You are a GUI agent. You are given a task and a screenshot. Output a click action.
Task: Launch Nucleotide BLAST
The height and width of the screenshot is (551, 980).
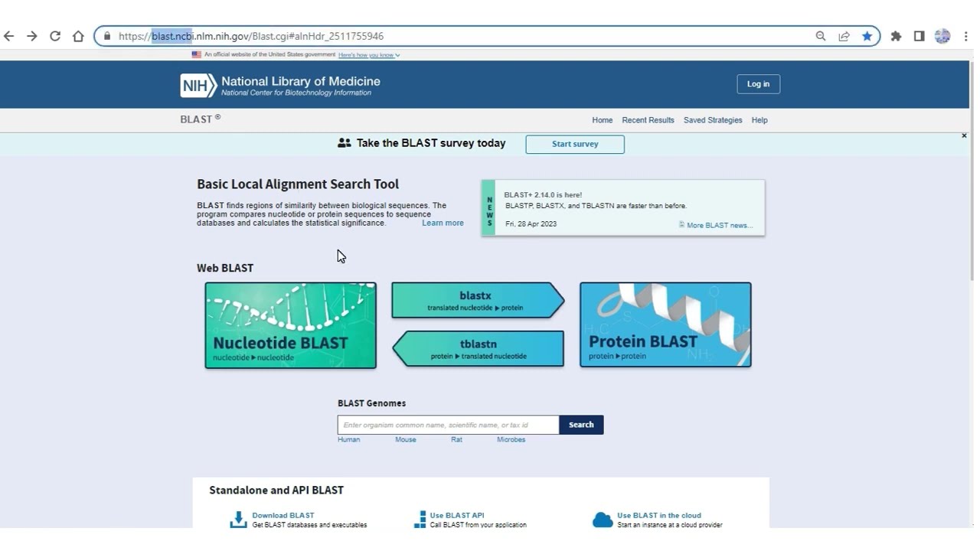pos(290,325)
